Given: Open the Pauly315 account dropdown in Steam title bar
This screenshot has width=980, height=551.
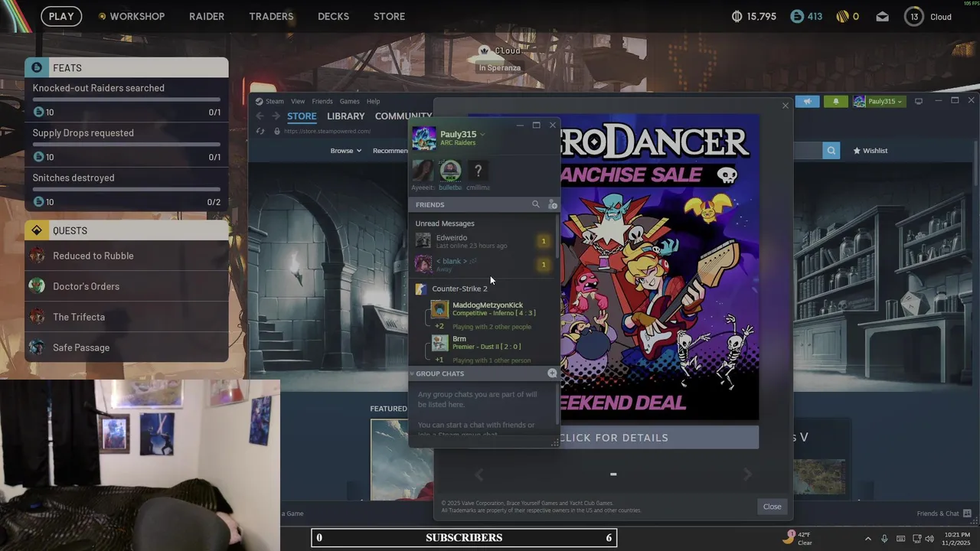Looking at the screenshot, I should [878, 101].
